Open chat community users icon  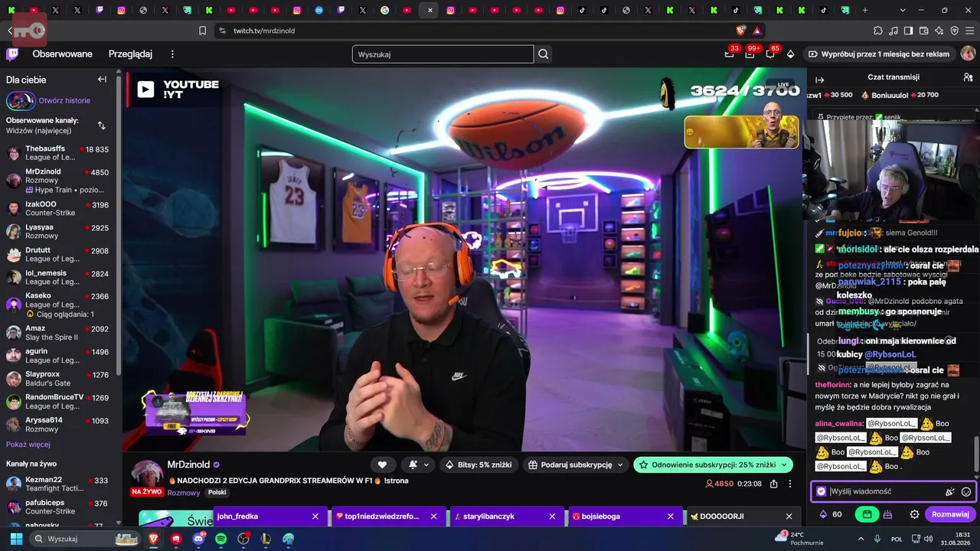tap(968, 77)
